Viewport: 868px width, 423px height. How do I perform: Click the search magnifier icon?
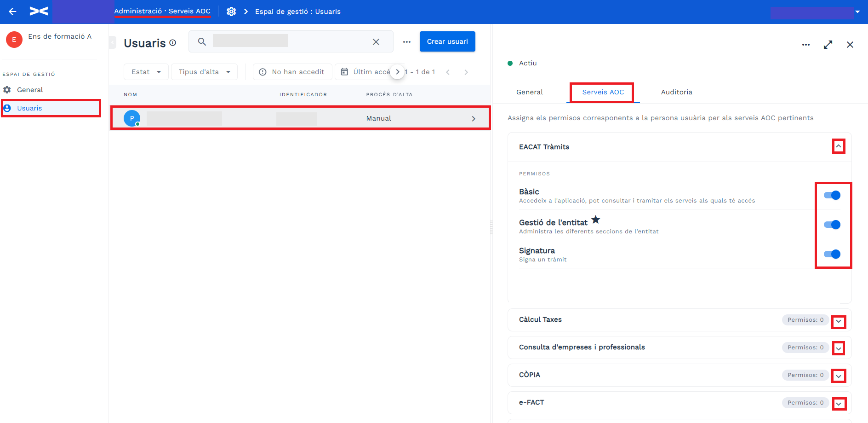click(x=202, y=41)
